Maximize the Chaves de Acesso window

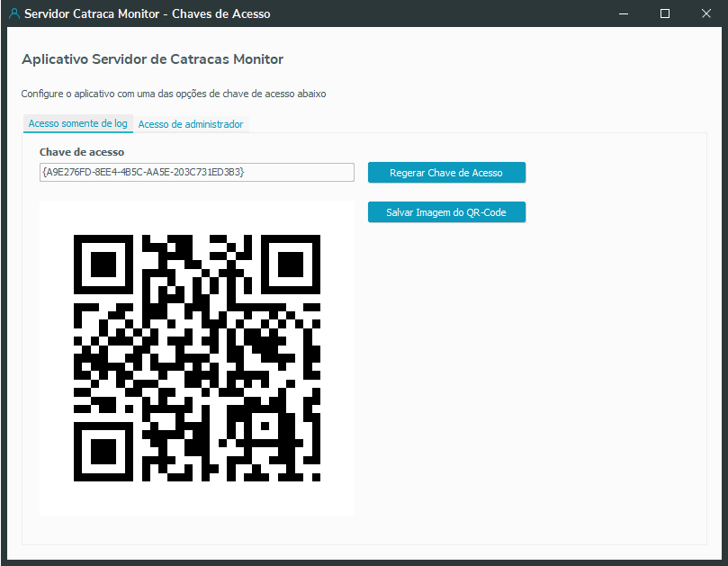click(665, 13)
